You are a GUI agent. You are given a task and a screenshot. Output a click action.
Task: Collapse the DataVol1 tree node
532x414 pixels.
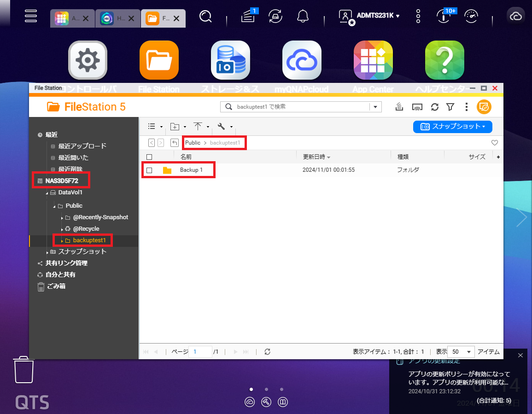tap(47, 193)
